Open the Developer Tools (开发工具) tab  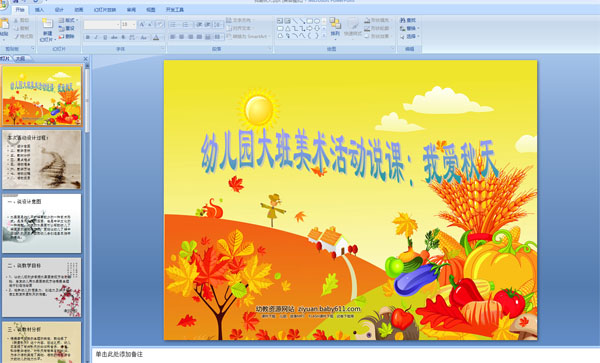pyautogui.click(x=175, y=10)
